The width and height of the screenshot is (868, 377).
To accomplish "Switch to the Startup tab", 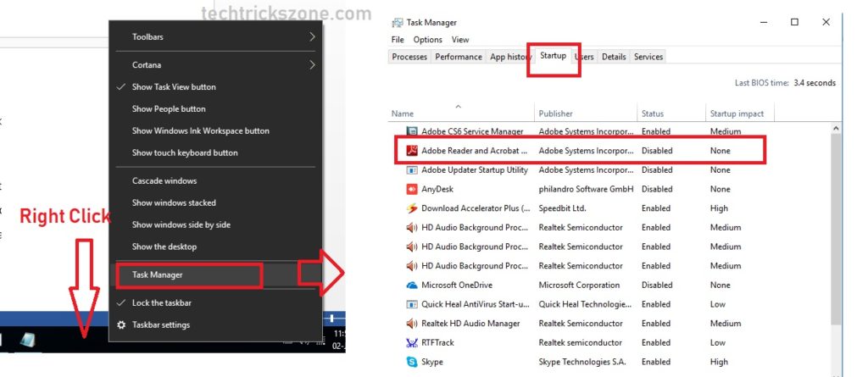I will (x=553, y=56).
